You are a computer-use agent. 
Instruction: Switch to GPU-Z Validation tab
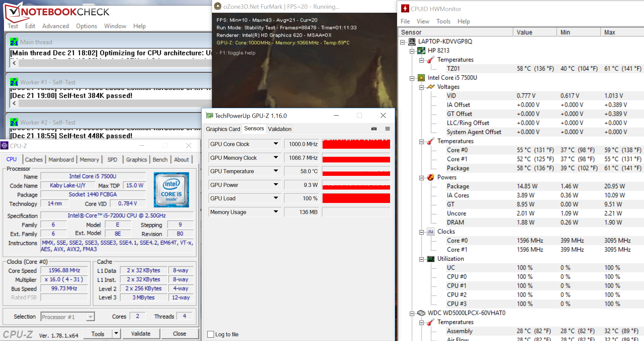(x=279, y=129)
